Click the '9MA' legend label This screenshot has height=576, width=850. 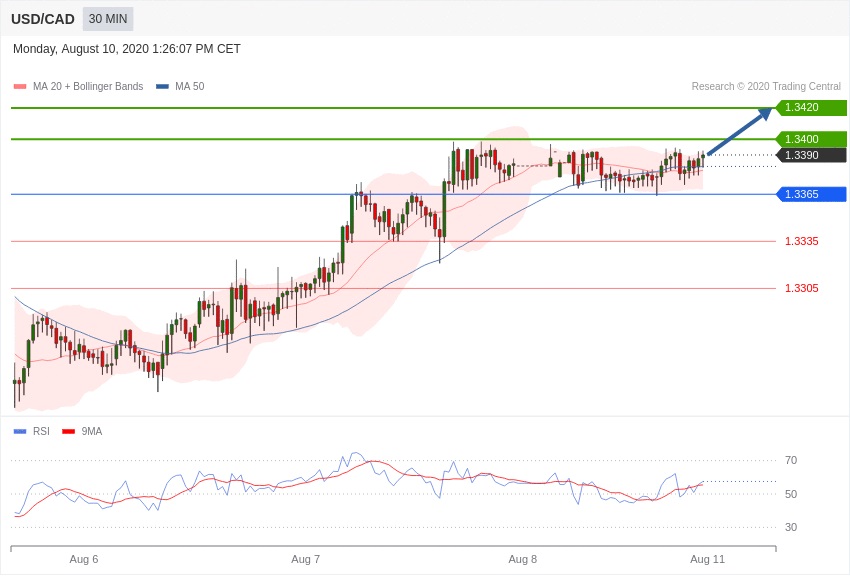coord(92,431)
